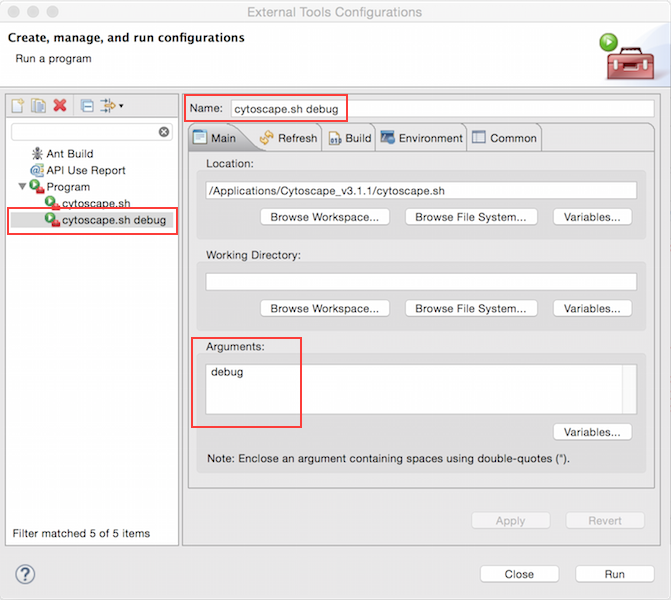Click the Working Directory text field
671x600 pixels.
point(421,282)
